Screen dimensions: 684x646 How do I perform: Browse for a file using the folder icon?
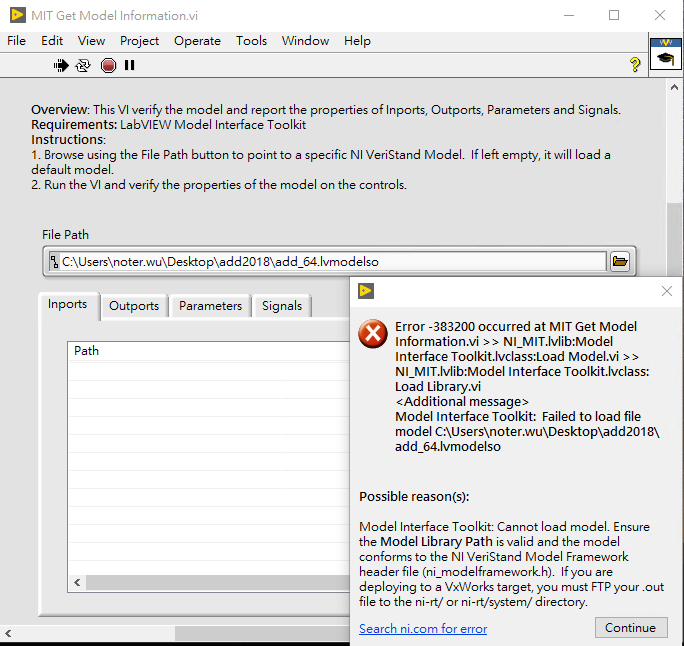tap(620, 261)
